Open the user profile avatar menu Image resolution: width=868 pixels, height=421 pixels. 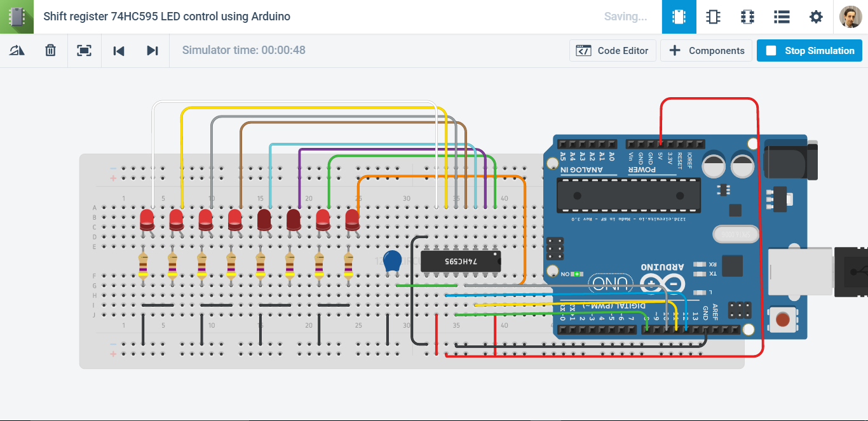pyautogui.click(x=851, y=17)
